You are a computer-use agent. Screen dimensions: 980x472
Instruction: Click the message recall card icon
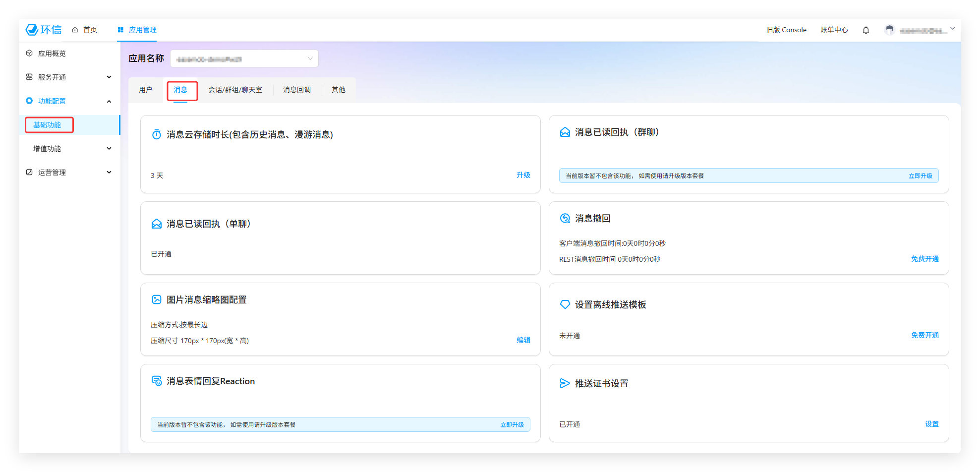click(565, 219)
